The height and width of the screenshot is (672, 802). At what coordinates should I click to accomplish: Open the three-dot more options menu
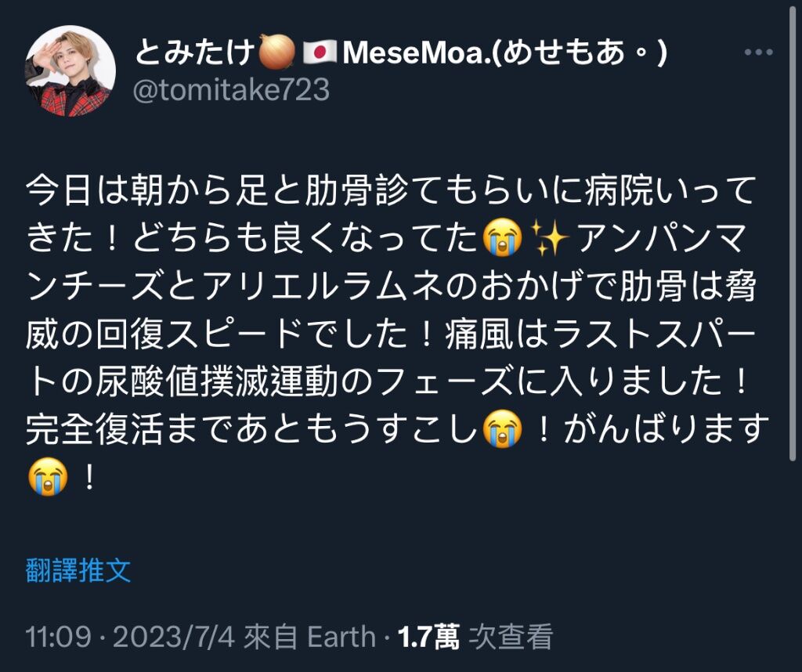click(x=758, y=52)
